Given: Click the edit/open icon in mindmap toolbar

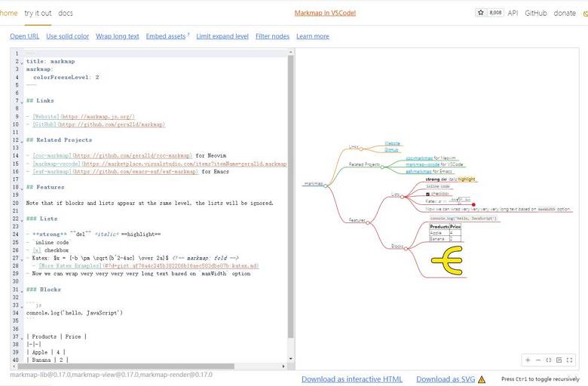Looking at the screenshot, I should tap(559, 360).
